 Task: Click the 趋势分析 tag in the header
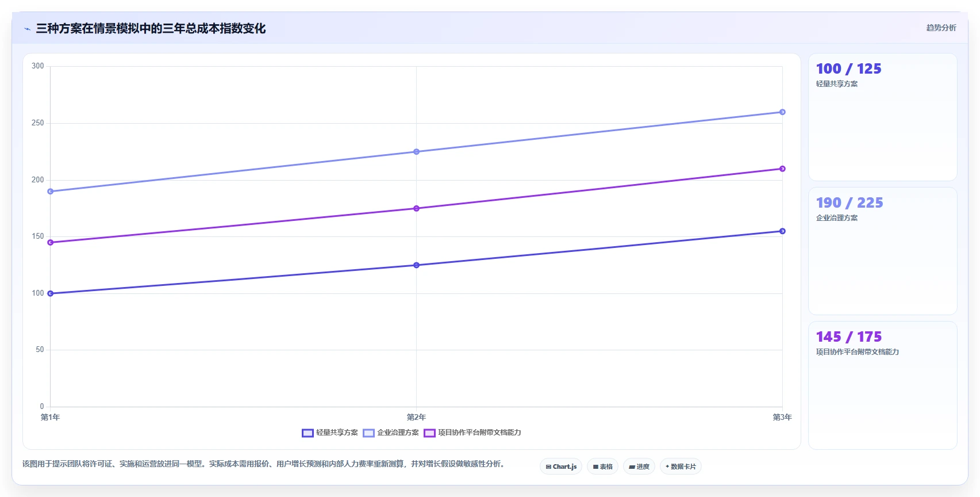coord(941,28)
